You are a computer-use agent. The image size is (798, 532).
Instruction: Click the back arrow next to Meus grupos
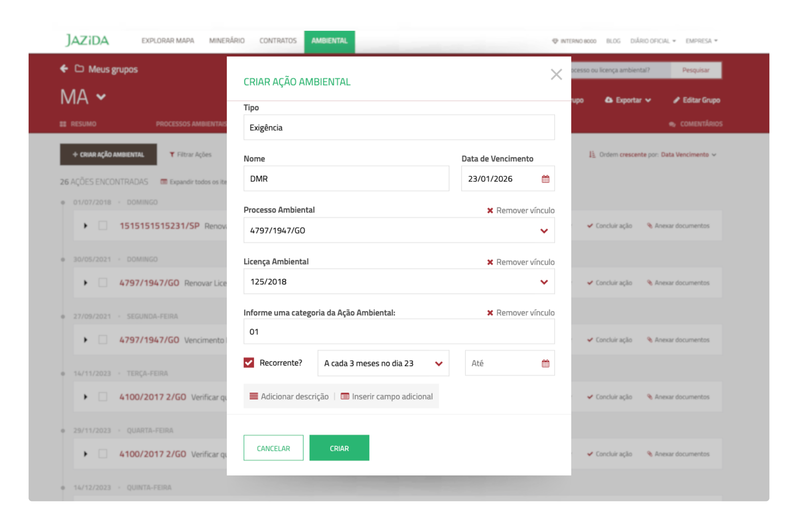[64, 69]
